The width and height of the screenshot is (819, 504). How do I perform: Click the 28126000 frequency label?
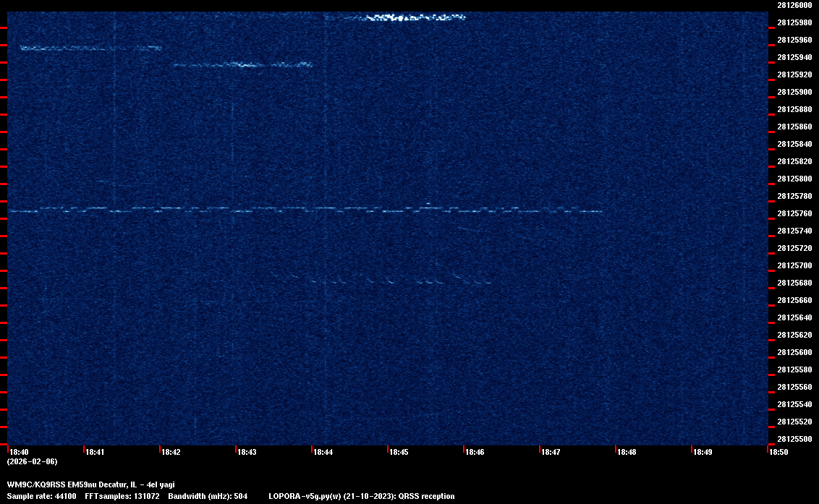tap(794, 5)
